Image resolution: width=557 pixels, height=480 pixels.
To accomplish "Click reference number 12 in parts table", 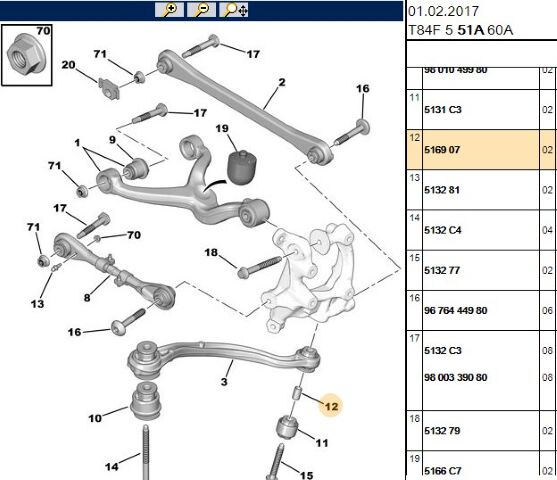I will pos(415,137).
